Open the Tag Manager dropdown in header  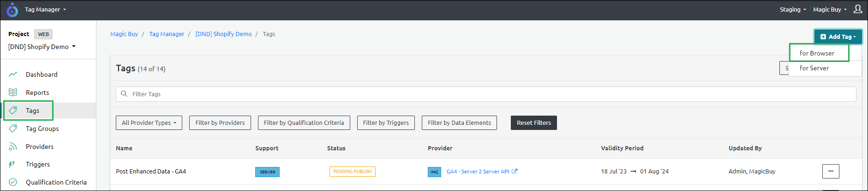point(45,10)
